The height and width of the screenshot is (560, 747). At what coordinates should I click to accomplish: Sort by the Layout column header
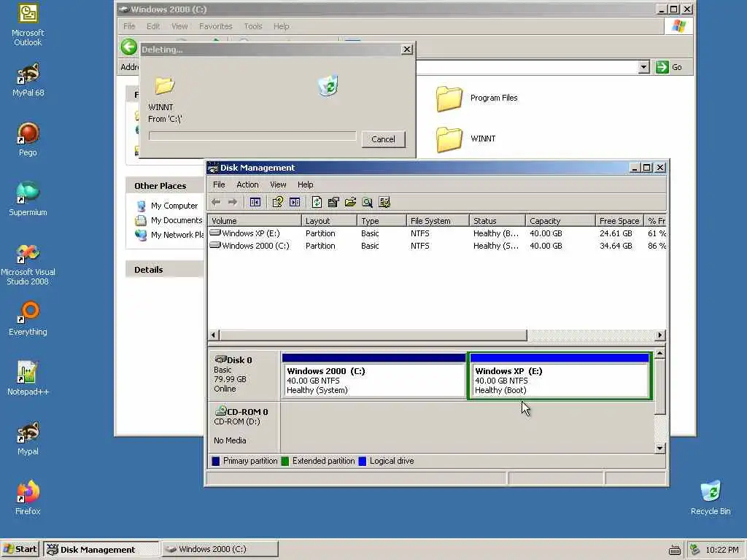[329, 221]
